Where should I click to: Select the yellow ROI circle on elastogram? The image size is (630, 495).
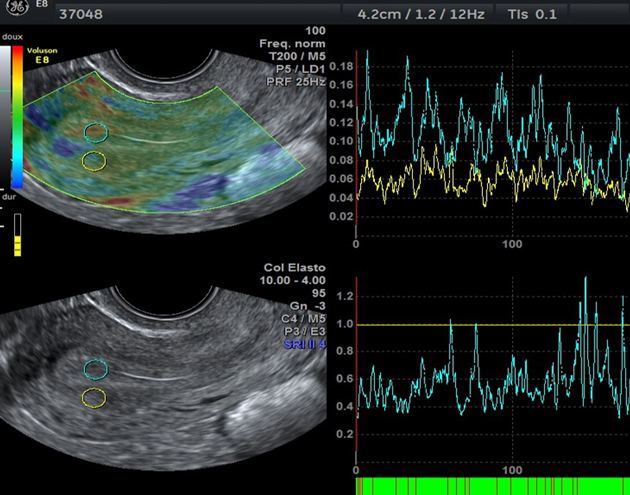94,160
